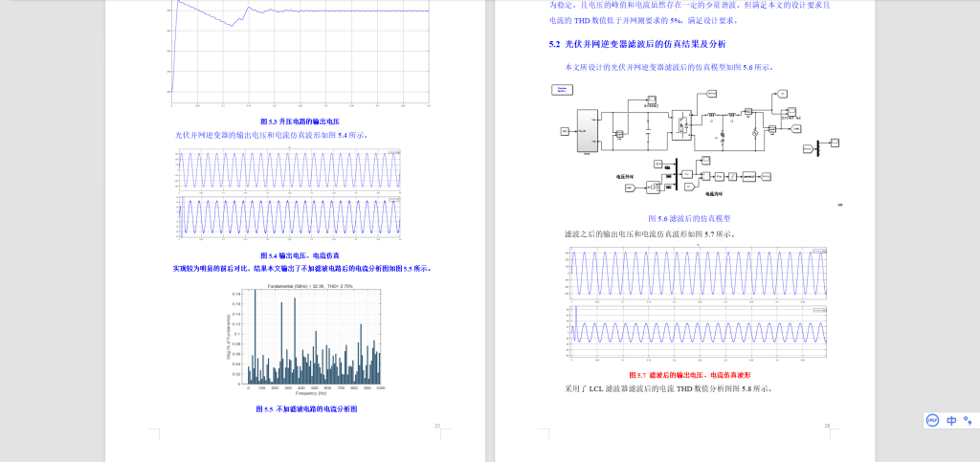Click page number 26

tap(827, 426)
